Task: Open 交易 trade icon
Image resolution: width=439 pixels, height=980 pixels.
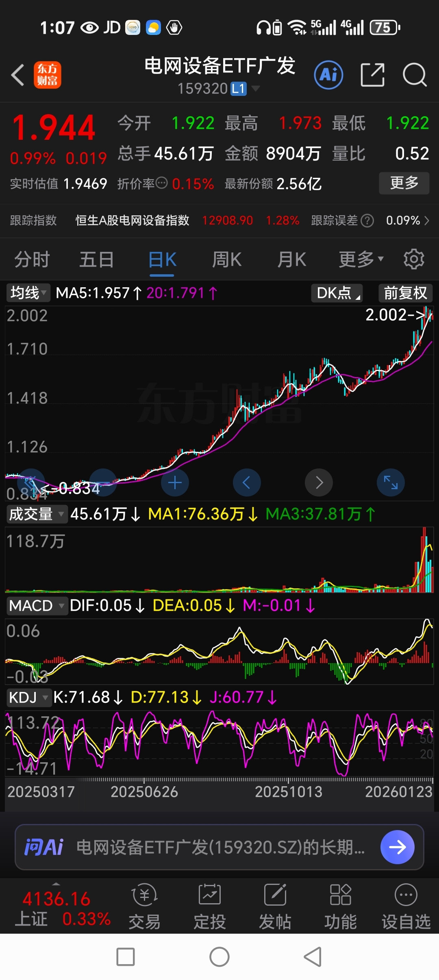Action: [145, 906]
